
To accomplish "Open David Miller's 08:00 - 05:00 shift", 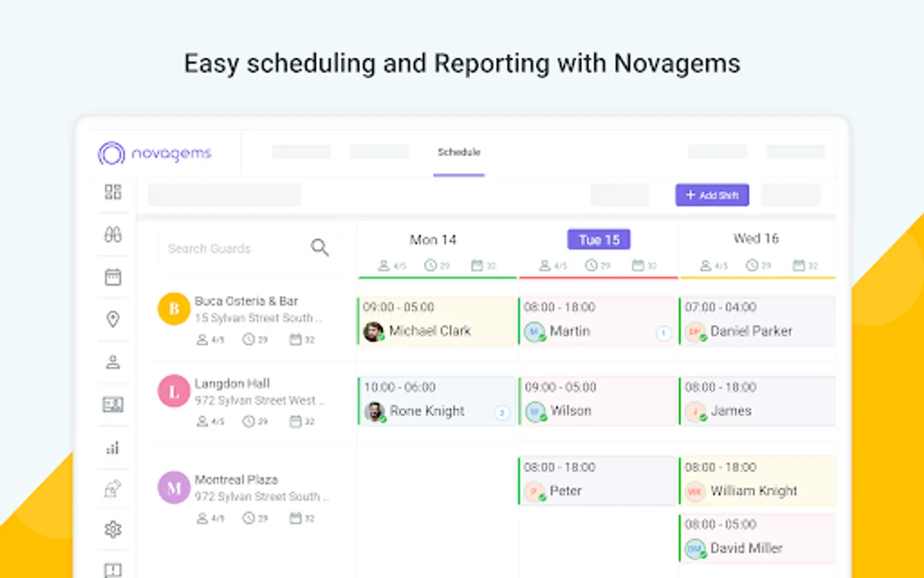I will pos(757,538).
